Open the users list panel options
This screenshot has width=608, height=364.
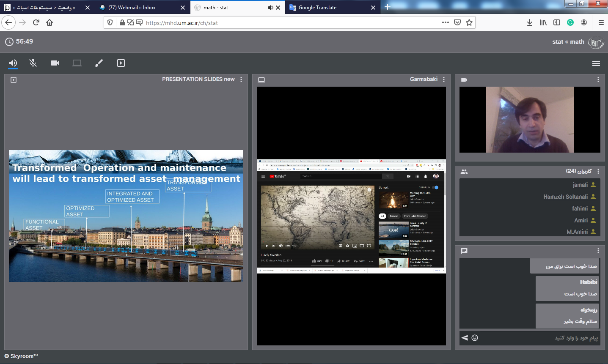pyautogui.click(x=598, y=171)
